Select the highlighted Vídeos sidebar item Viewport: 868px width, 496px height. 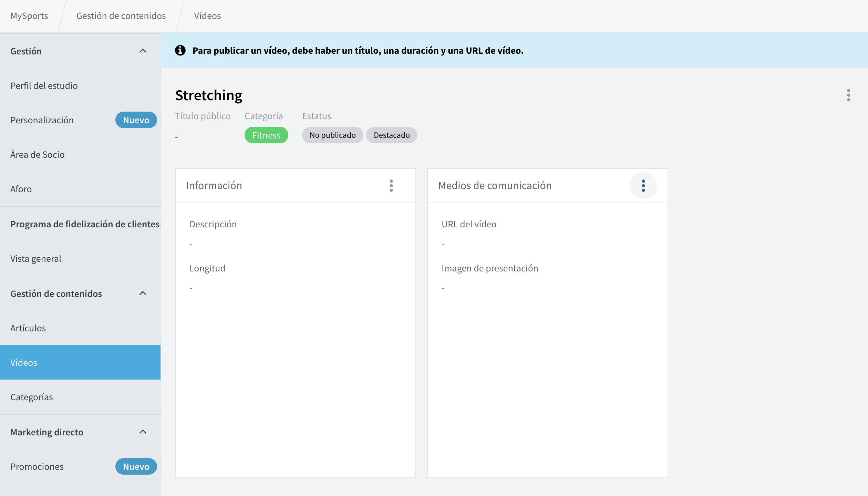(80, 362)
